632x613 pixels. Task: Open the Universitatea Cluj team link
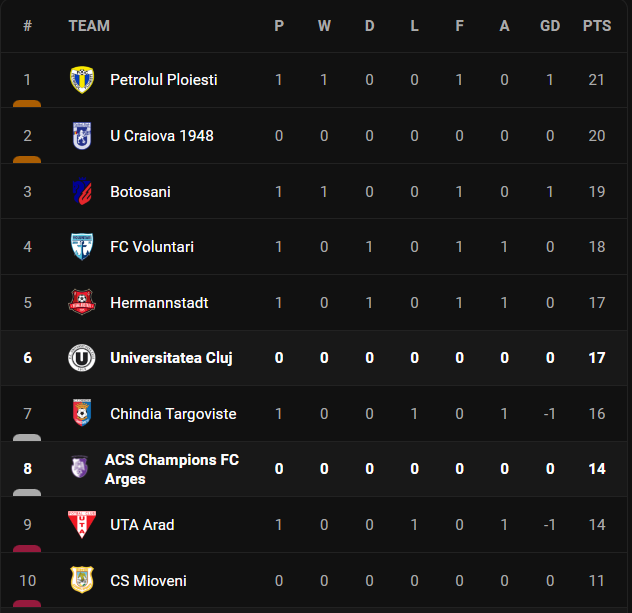click(171, 358)
